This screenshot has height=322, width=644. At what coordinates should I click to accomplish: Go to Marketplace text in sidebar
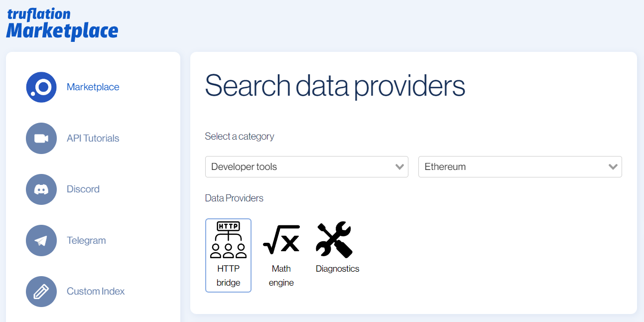tap(93, 87)
